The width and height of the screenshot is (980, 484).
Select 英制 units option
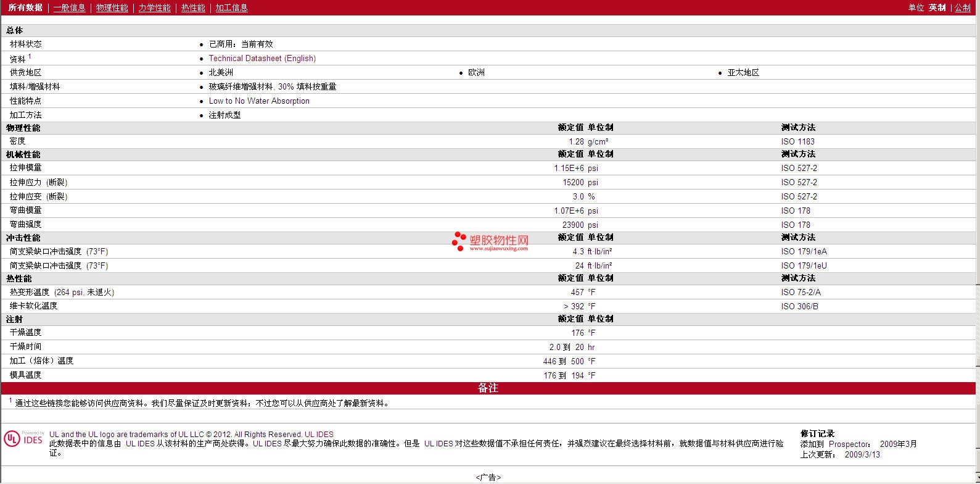(937, 7)
